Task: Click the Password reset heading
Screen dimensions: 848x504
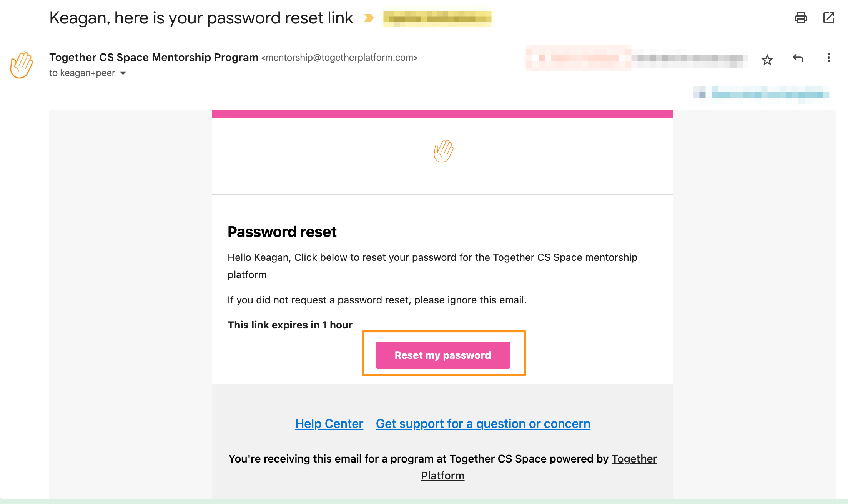Action: pos(282,232)
